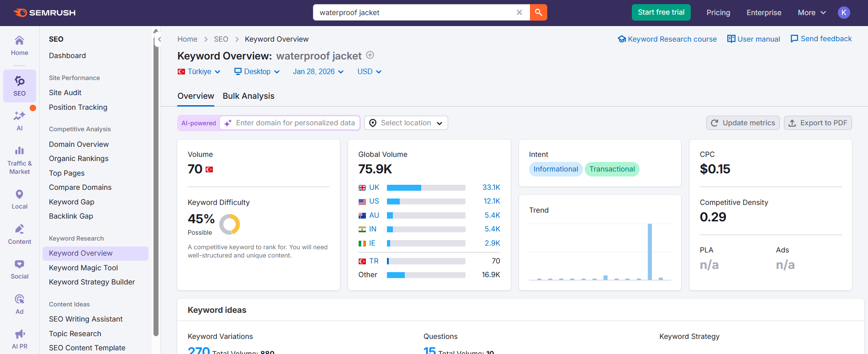Expand the More menu in header

click(x=812, y=13)
